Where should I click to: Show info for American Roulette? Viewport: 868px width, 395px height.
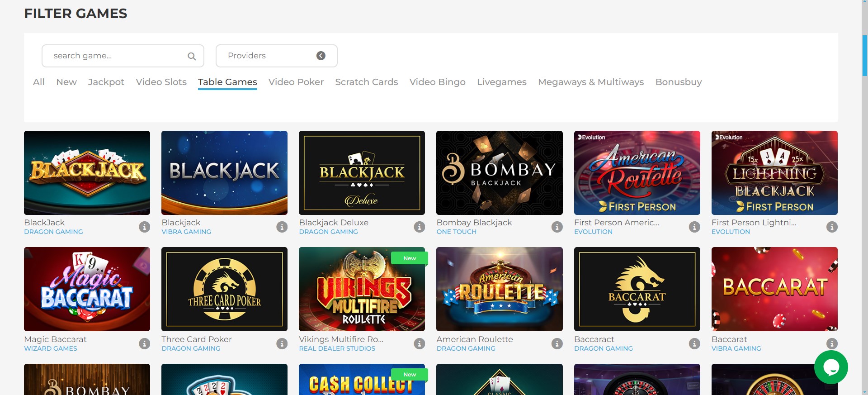point(557,343)
